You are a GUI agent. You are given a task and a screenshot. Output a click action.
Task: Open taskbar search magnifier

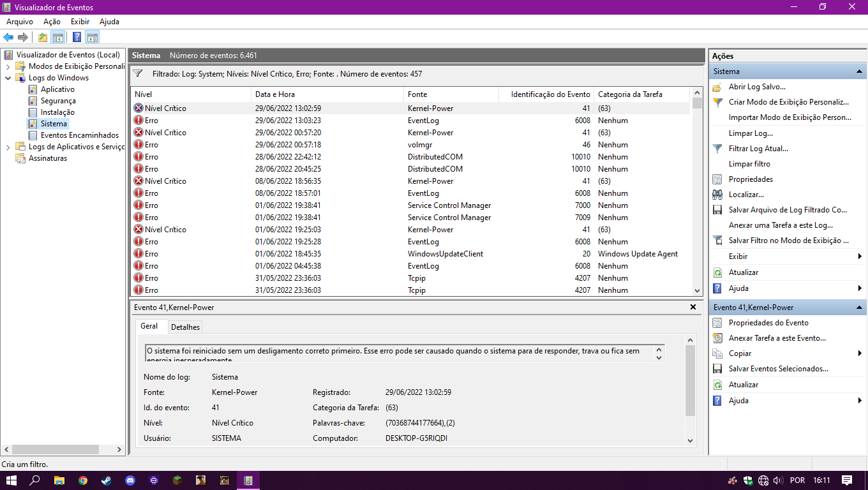point(35,480)
